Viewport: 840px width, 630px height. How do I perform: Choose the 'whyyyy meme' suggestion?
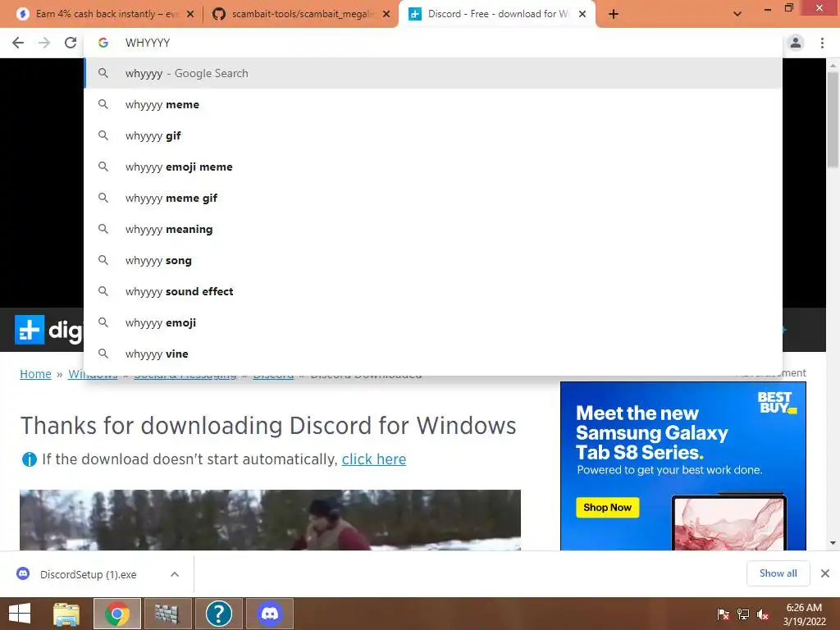point(433,104)
